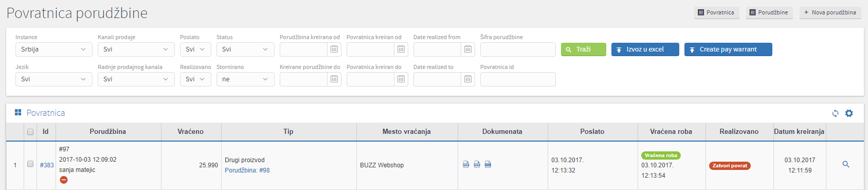Screen dimensions: 868x190
Task: Click the green Traži search button
Action: tap(584, 49)
